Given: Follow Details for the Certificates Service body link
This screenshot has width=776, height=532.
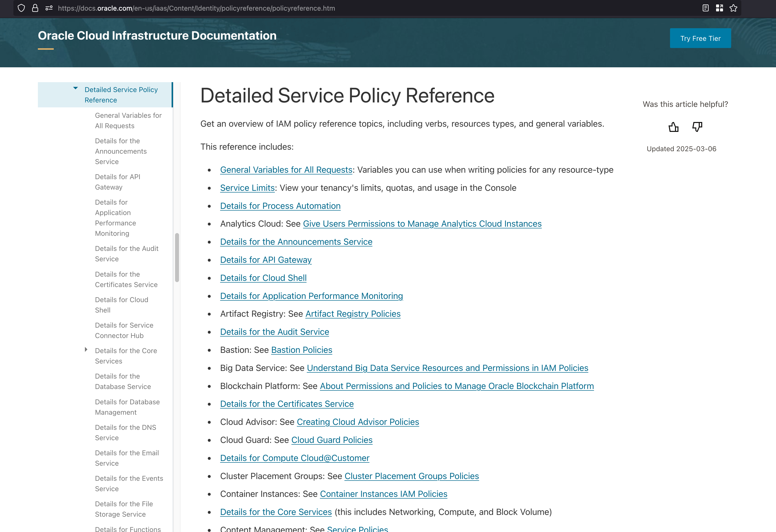Looking at the screenshot, I should pyautogui.click(x=287, y=404).
